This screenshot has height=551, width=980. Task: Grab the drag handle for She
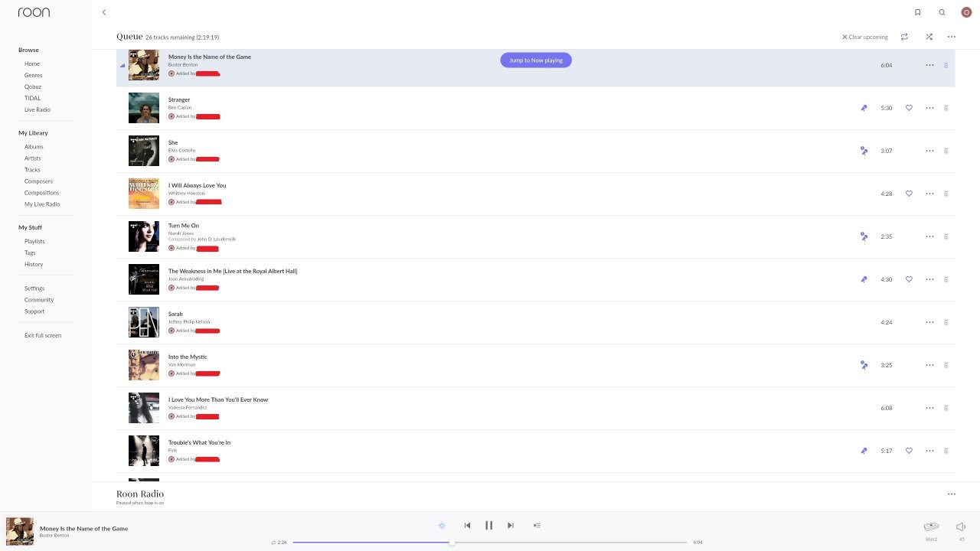[x=946, y=151]
